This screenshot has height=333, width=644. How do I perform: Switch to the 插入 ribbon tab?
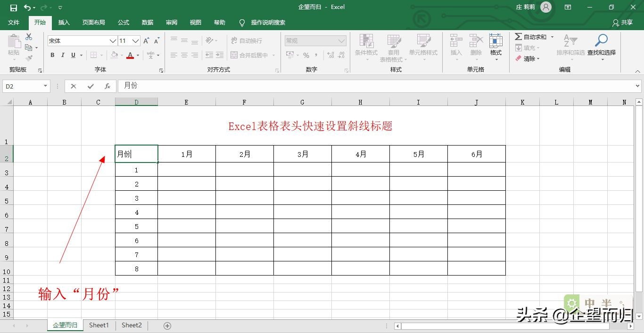pos(64,22)
